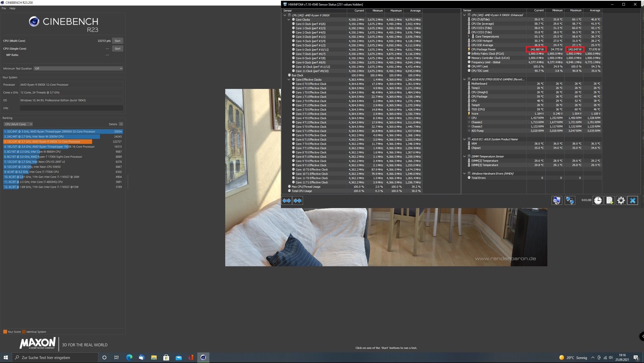Click Vcore lightning icon

(x=469, y=114)
